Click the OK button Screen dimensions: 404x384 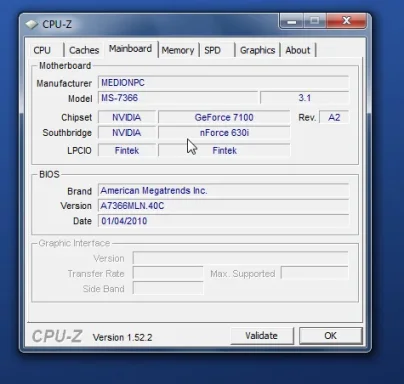331,336
